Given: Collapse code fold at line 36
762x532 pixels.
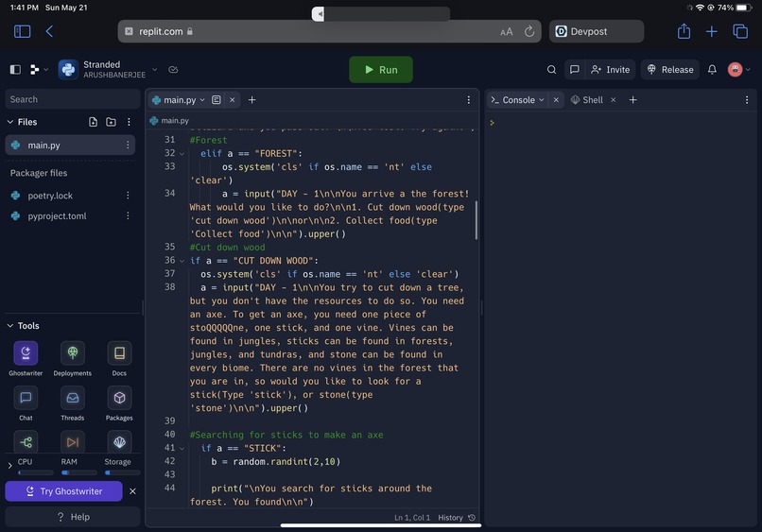Looking at the screenshot, I should tap(182, 261).
